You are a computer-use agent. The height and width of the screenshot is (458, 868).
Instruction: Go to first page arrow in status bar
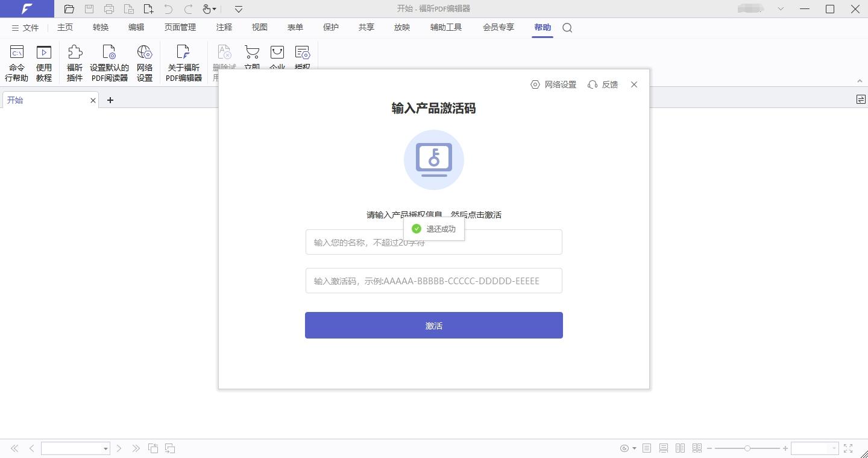tap(14, 448)
